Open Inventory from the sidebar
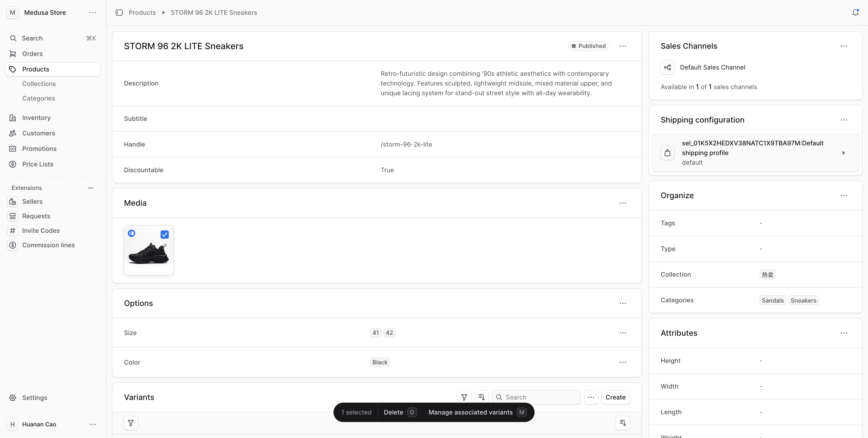The height and width of the screenshot is (438, 868). point(36,117)
